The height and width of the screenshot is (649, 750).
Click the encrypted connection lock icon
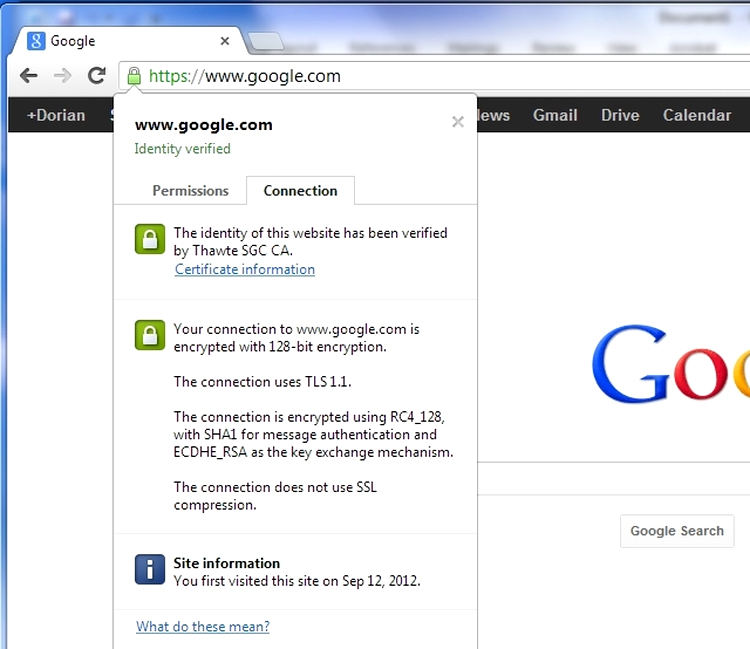pos(150,335)
